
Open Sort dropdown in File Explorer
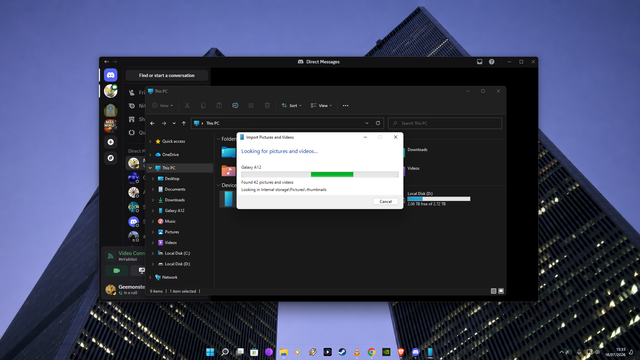tap(291, 105)
